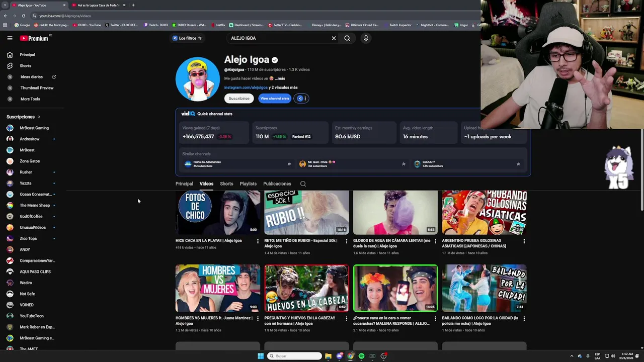
Task: Open YouTubeToon subscription channel
Action: (30, 316)
